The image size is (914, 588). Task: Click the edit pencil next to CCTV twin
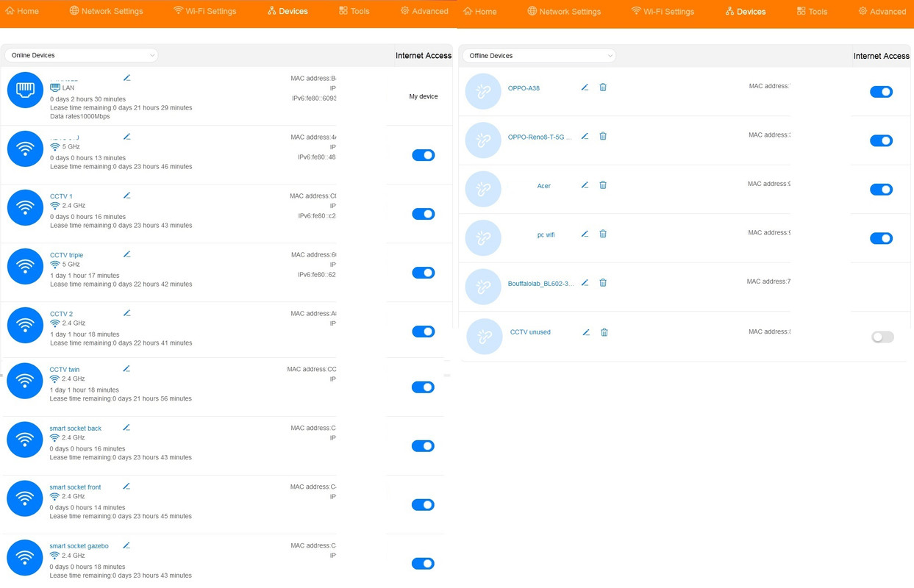pyautogui.click(x=126, y=369)
